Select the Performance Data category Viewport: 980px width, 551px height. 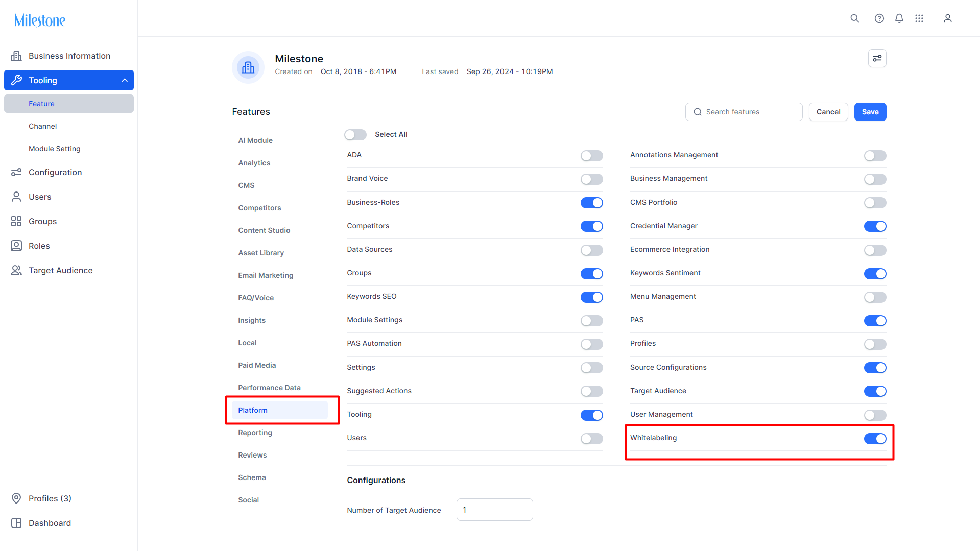click(x=280, y=388)
